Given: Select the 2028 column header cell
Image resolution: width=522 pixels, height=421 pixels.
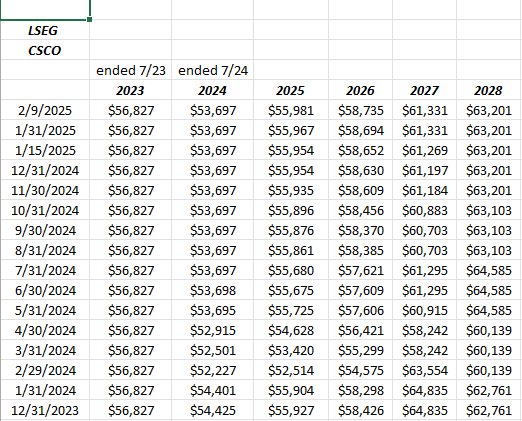Looking at the screenshot, I should pyautogui.click(x=489, y=90).
